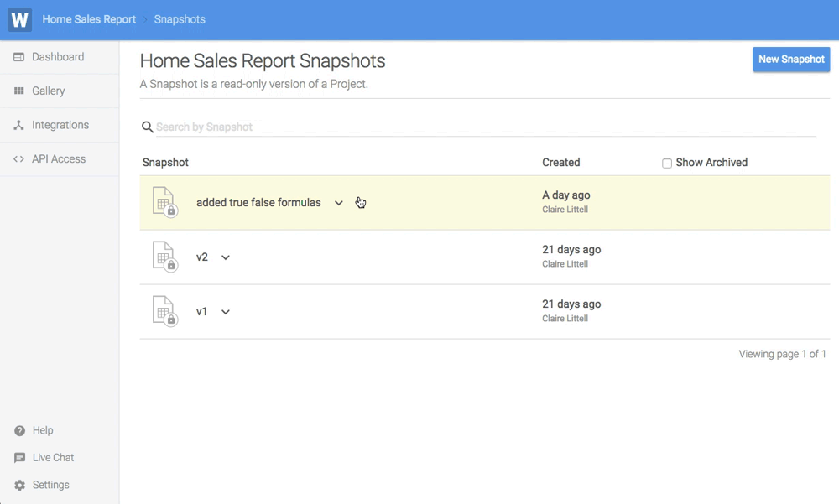Expand the 'added true false formulas' dropdown
839x504 pixels.
[x=339, y=203]
